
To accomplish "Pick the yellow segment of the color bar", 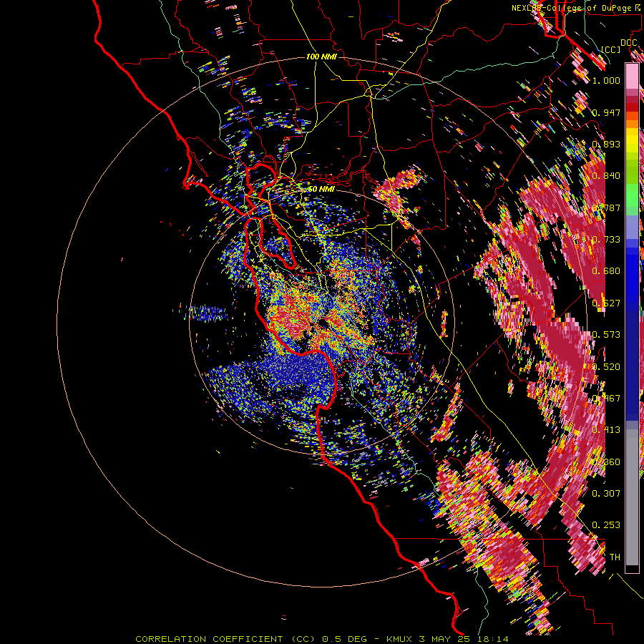I will point(632,141).
